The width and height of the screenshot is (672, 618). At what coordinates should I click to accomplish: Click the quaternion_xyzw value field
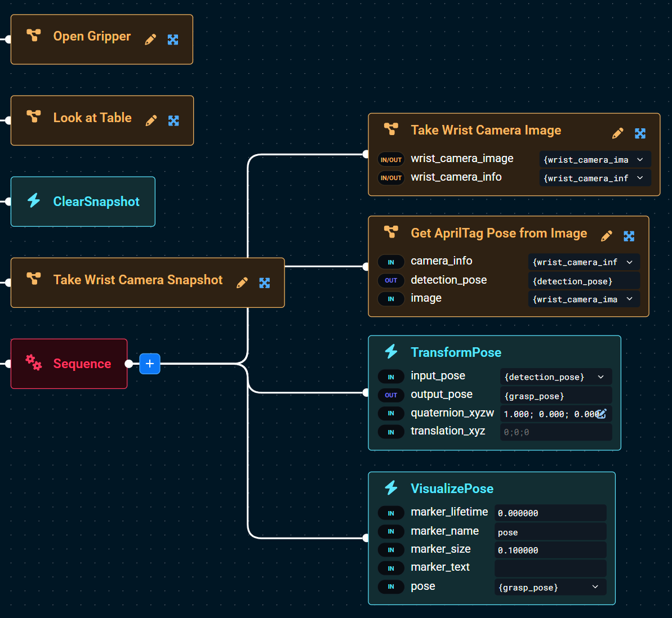(556, 414)
